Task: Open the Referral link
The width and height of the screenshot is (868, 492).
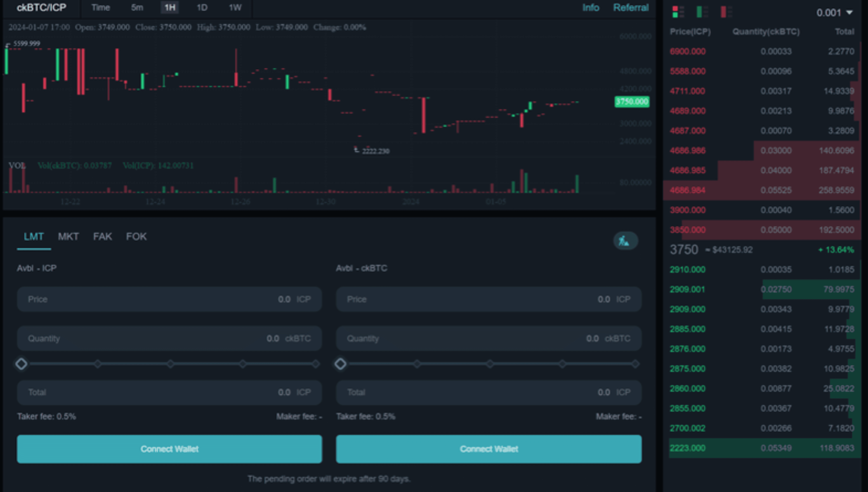Action: [x=630, y=7]
